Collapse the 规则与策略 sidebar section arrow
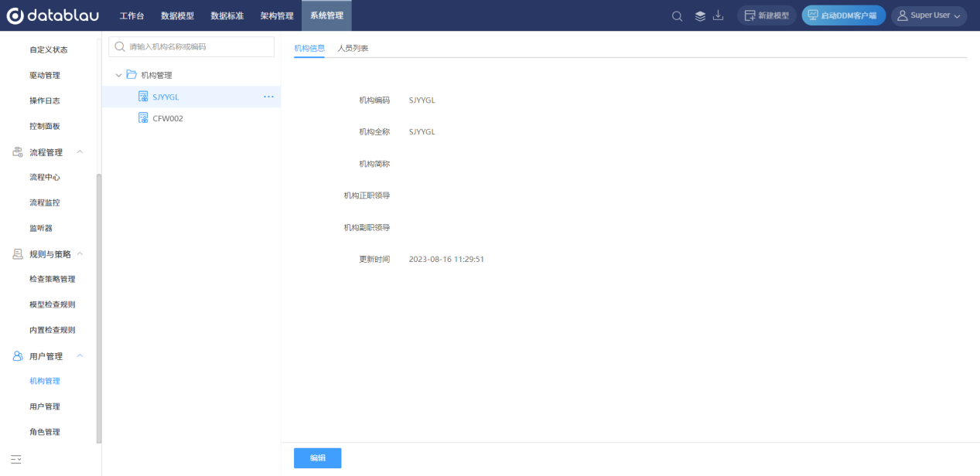The image size is (980, 476). tap(80, 254)
